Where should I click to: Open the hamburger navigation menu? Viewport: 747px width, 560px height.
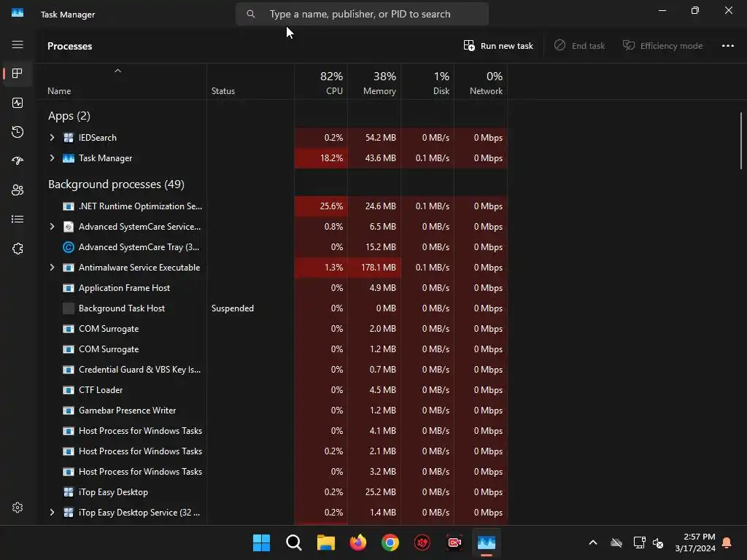click(18, 44)
